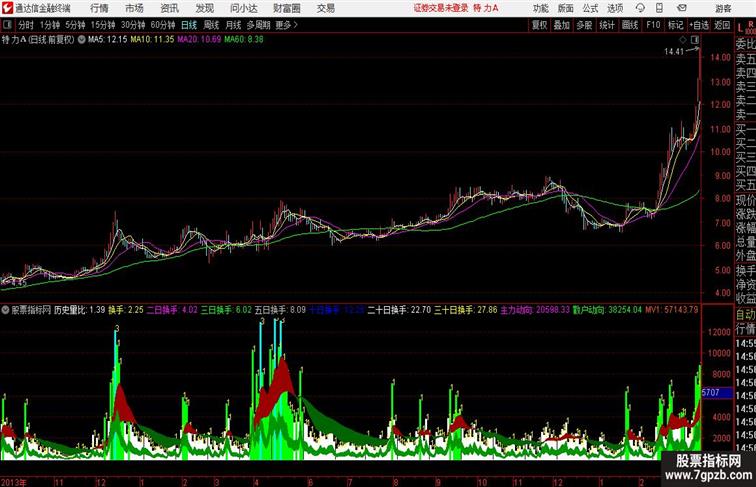
Task: Toggle the left panel icon beside 分时
Action: point(7,25)
